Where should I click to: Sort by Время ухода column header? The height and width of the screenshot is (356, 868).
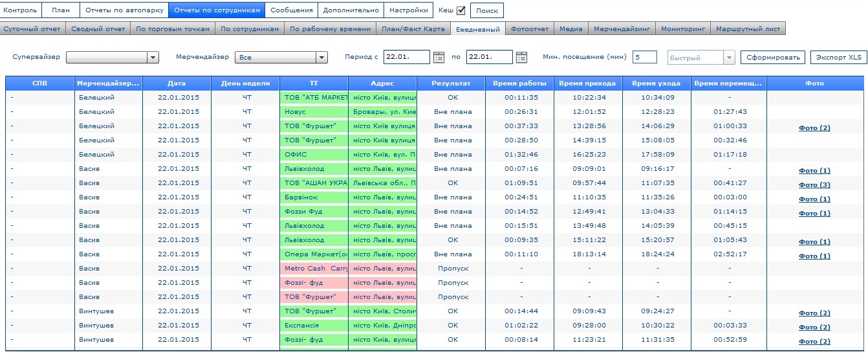(656, 83)
